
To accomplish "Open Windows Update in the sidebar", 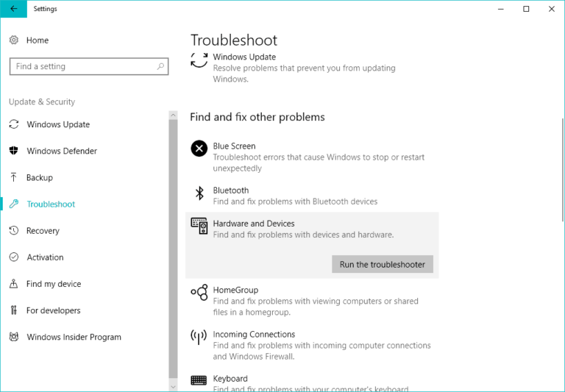I will point(58,124).
